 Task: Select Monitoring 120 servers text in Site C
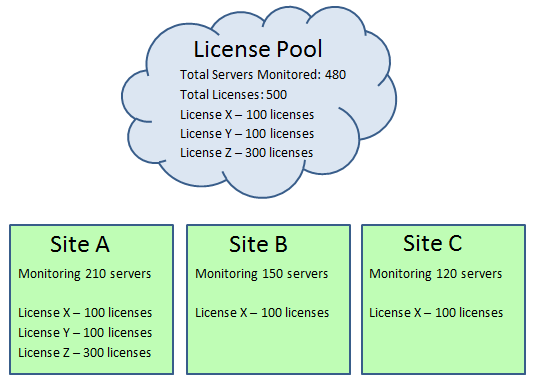tap(436, 274)
